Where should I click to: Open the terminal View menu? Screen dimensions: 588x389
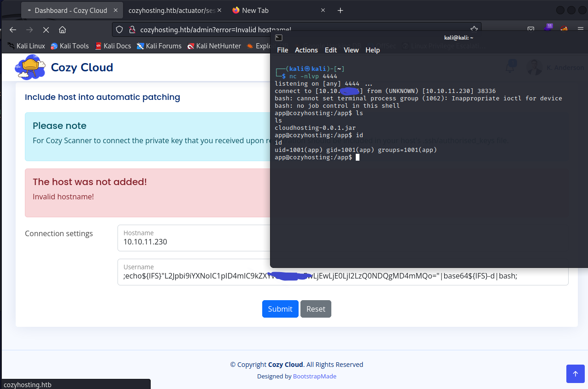(x=351, y=50)
